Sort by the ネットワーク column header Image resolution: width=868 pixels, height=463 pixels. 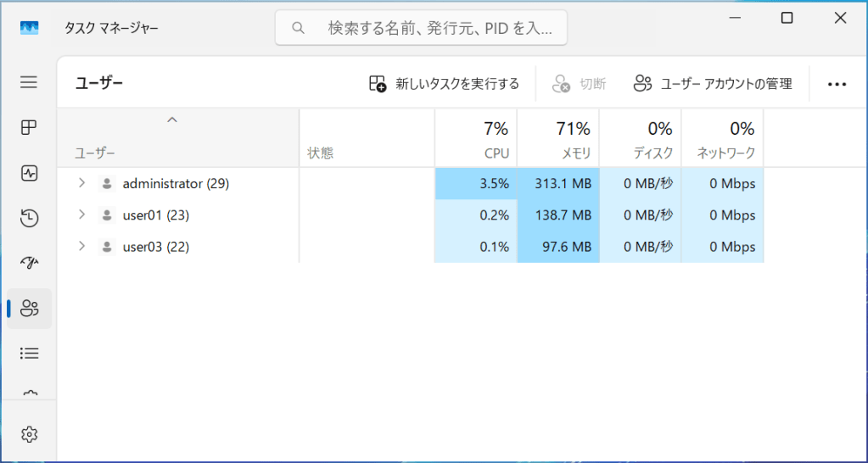722,139
